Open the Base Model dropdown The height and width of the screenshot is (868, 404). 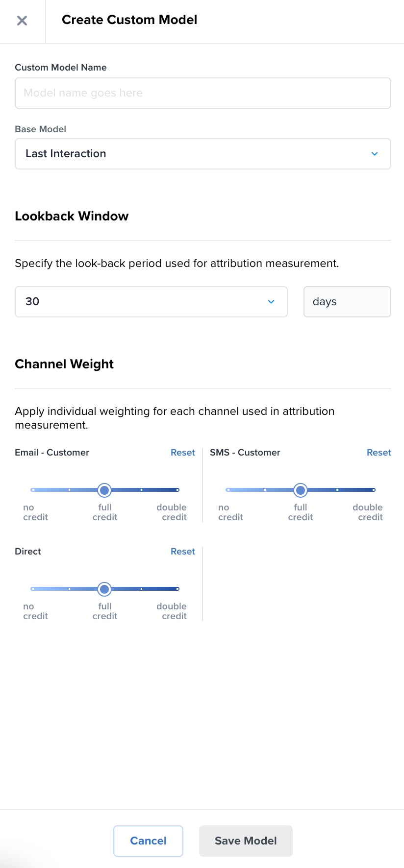point(202,154)
